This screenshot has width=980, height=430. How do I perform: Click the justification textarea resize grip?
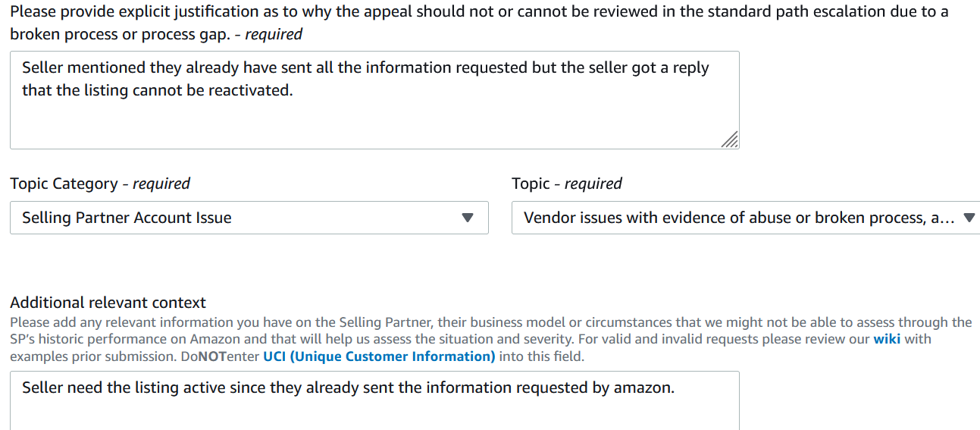coord(729,140)
